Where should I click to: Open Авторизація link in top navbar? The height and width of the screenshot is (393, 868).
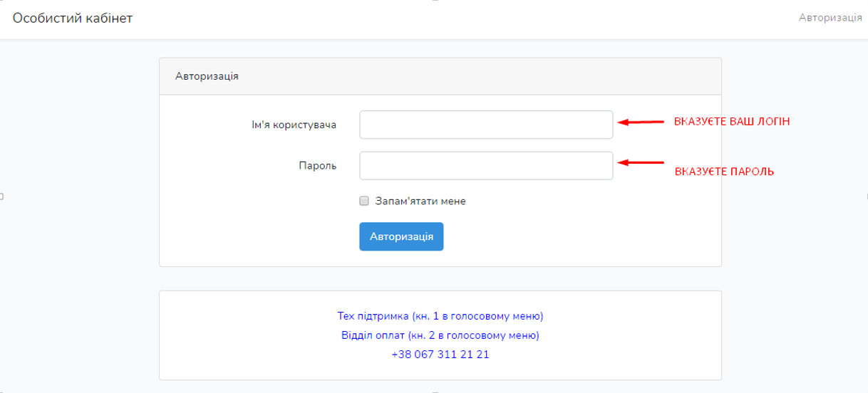tap(830, 17)
